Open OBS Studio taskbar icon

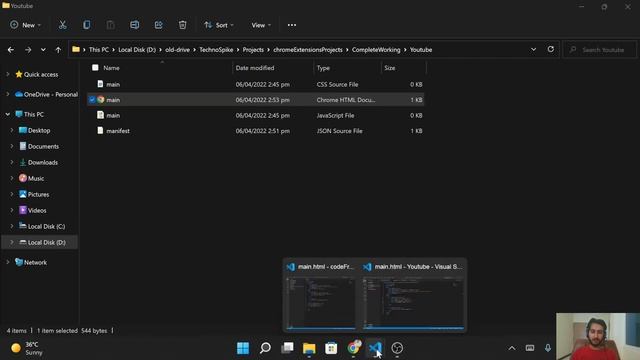(x=397, y=348)
